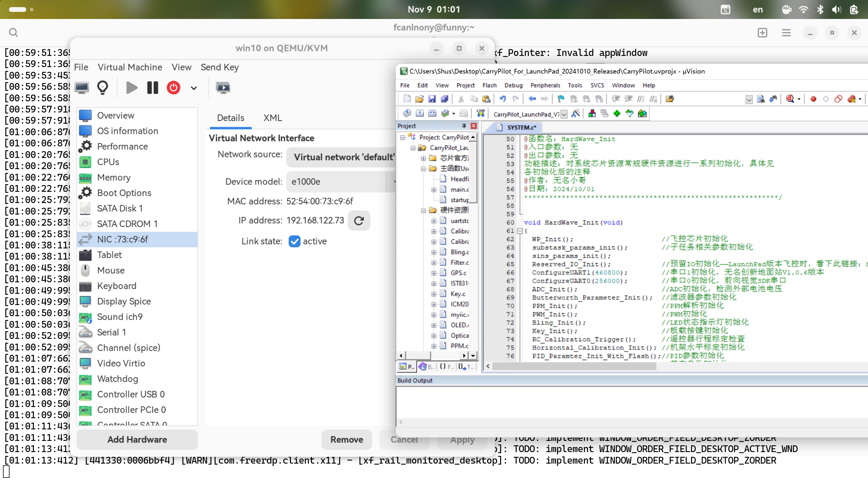The height and width of the screenshot is (488, 868).
Task: Expand the main.c tree node
Action: tap(434, 189)
